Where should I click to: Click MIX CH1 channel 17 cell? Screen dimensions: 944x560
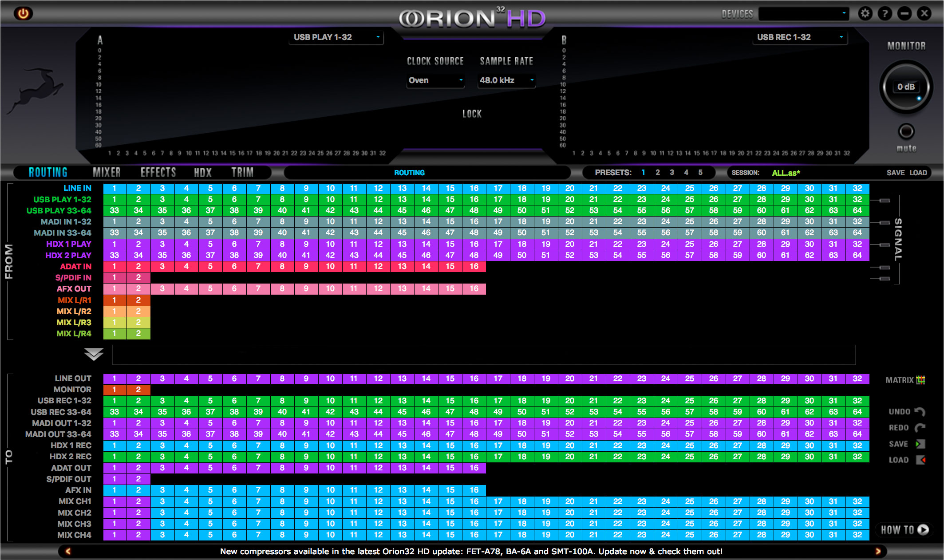click(x=498, y=501)
